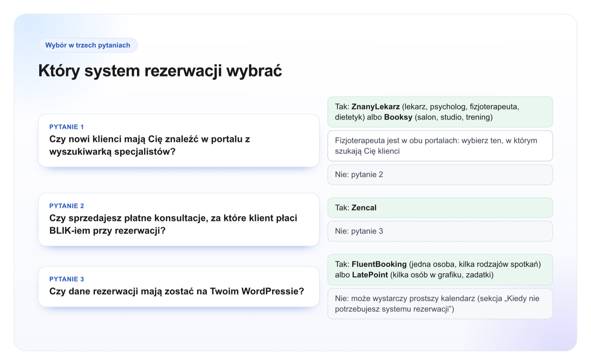The width and height of the screenshot is (591, 364).
Task: Click the 'PYTANIE 3' label
Action: 66,279
